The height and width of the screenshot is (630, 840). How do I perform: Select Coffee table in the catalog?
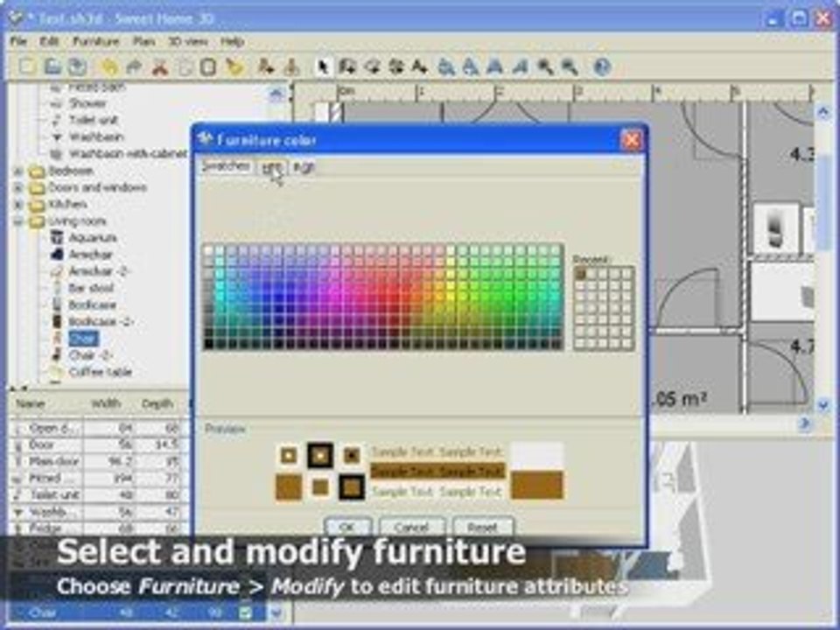coord(100,372)
